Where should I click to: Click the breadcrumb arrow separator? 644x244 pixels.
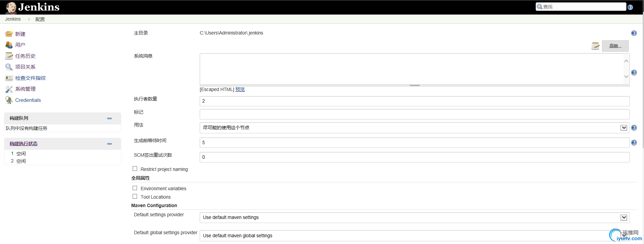tap(29, 19)
